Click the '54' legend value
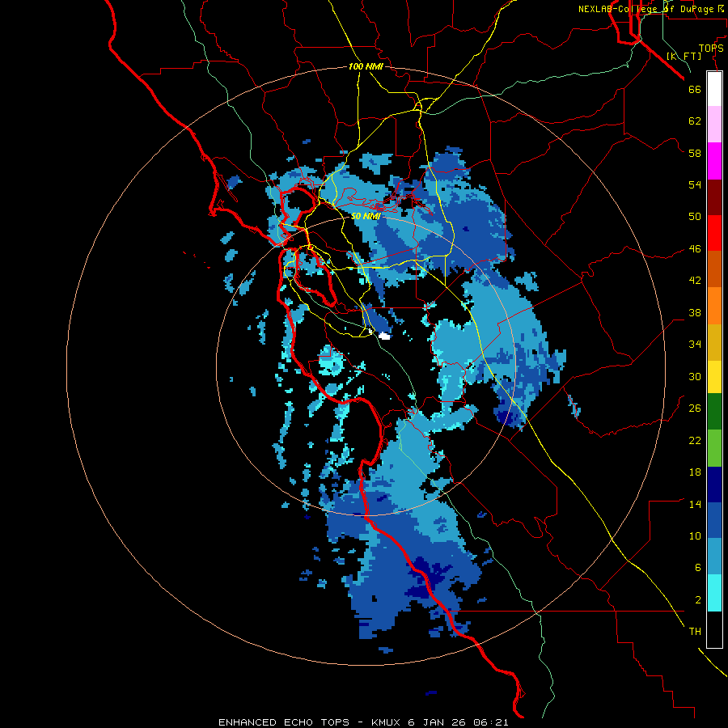Viewport: 728px width, 728px height. (x=695, y=184)
